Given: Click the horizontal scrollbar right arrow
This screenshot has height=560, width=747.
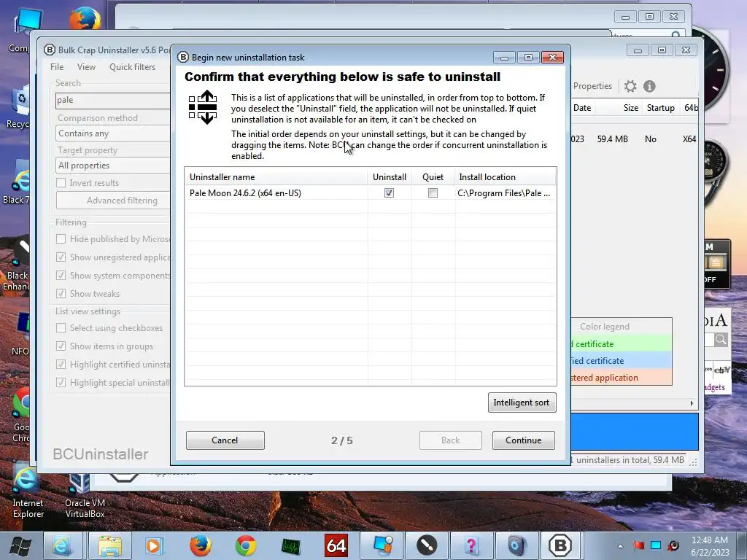Looking at the screenshot, I should 692,403.
